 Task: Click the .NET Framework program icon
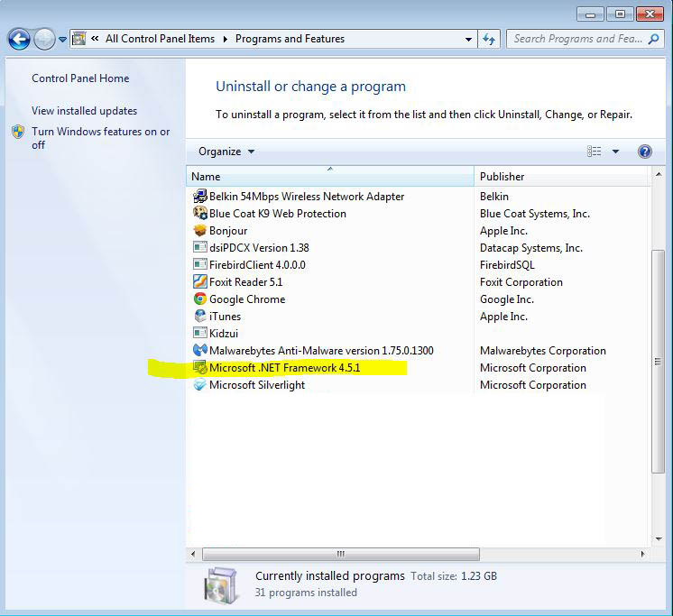200,368
